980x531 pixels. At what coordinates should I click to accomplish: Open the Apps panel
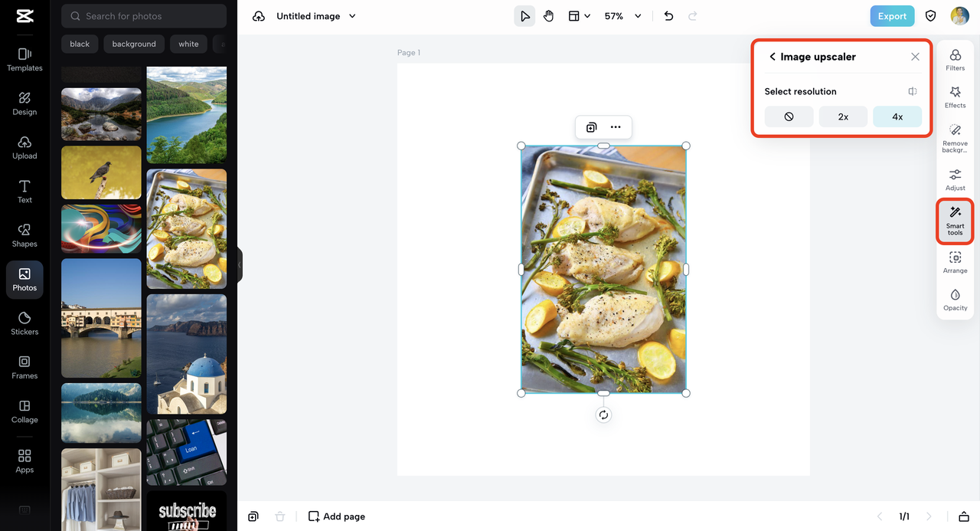[x=24, y=461]
